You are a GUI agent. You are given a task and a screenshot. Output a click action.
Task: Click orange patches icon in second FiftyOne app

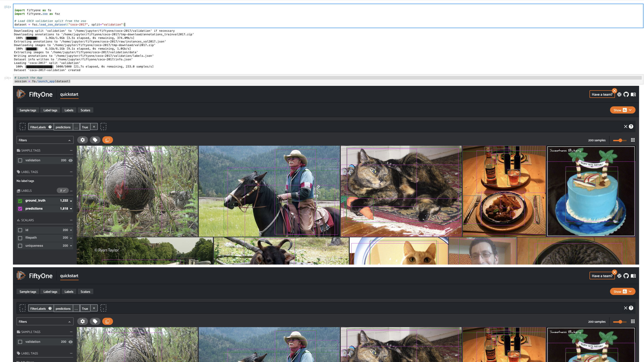click(x=107, y=321)
